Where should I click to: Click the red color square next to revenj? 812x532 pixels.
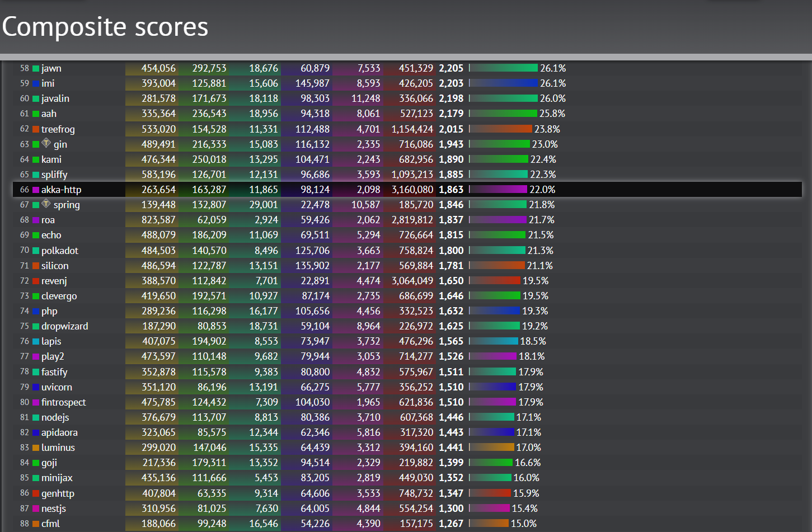coord(36,281)
